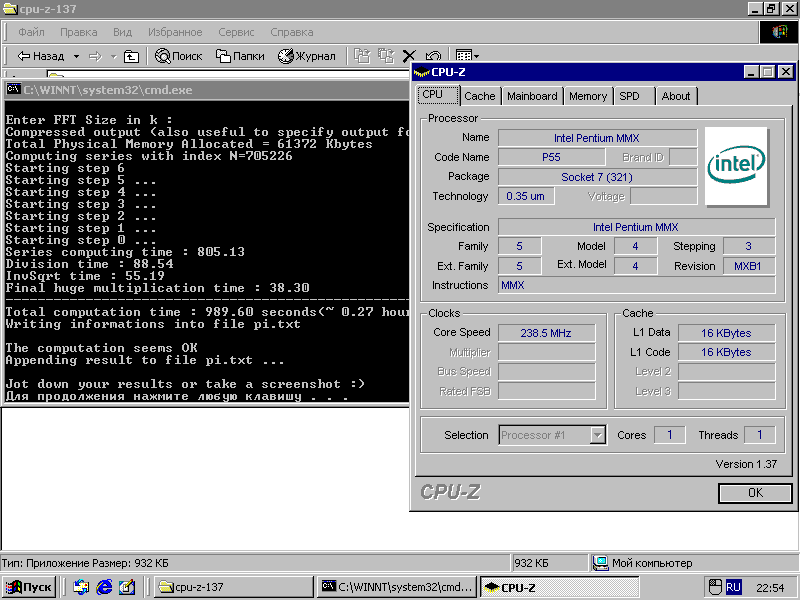Launch Internet Explorer from quick launch

coord(104,587)
